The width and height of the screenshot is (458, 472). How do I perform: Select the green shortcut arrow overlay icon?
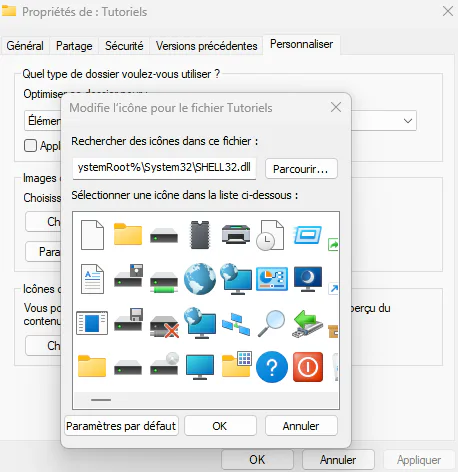pos(333,244)
